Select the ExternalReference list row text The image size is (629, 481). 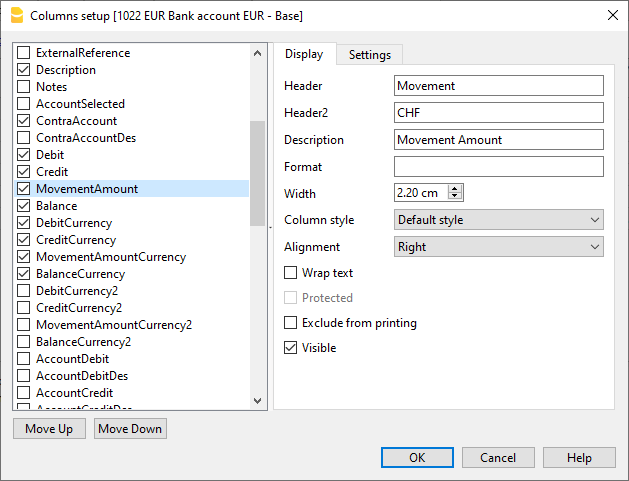click(83, 53)
